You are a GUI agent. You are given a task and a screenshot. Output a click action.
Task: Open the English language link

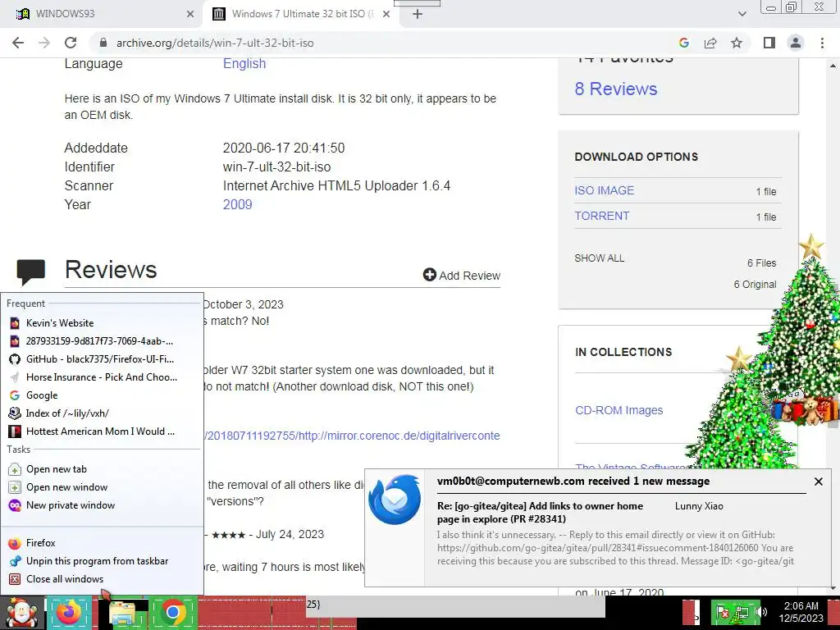tap(244, 63)
